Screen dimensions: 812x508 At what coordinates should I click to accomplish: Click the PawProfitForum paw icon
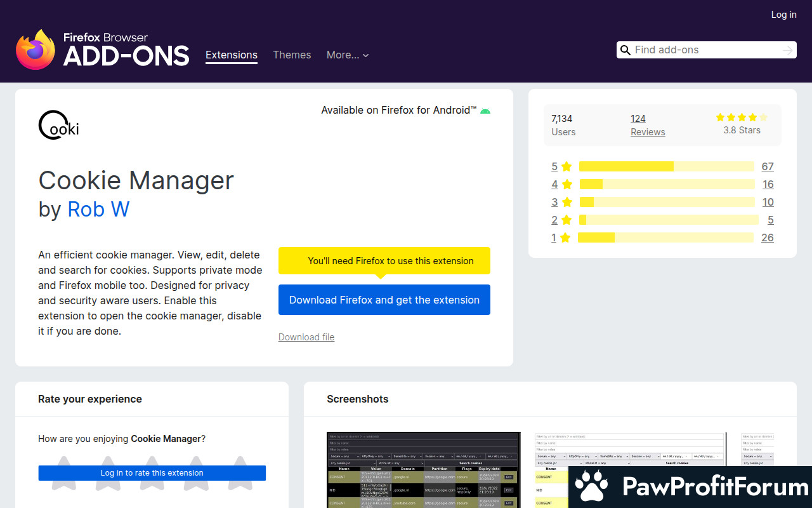tap(591, 487)
